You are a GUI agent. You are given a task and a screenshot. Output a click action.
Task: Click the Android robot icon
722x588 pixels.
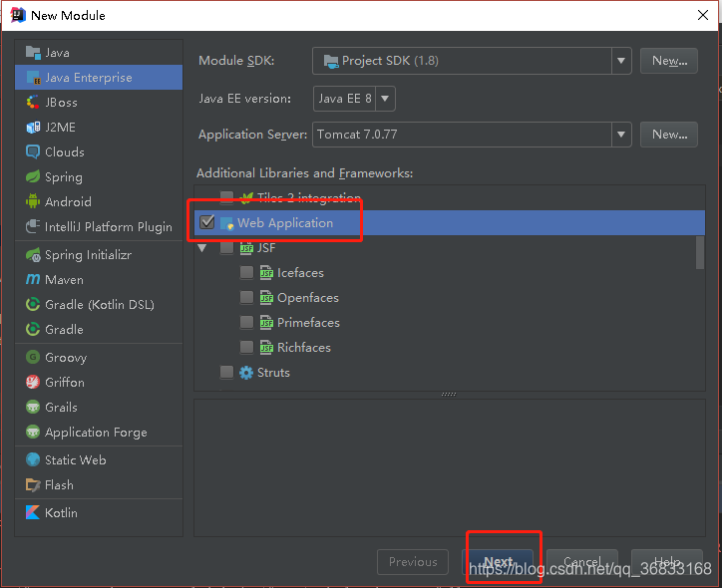(x=33, y=201)
